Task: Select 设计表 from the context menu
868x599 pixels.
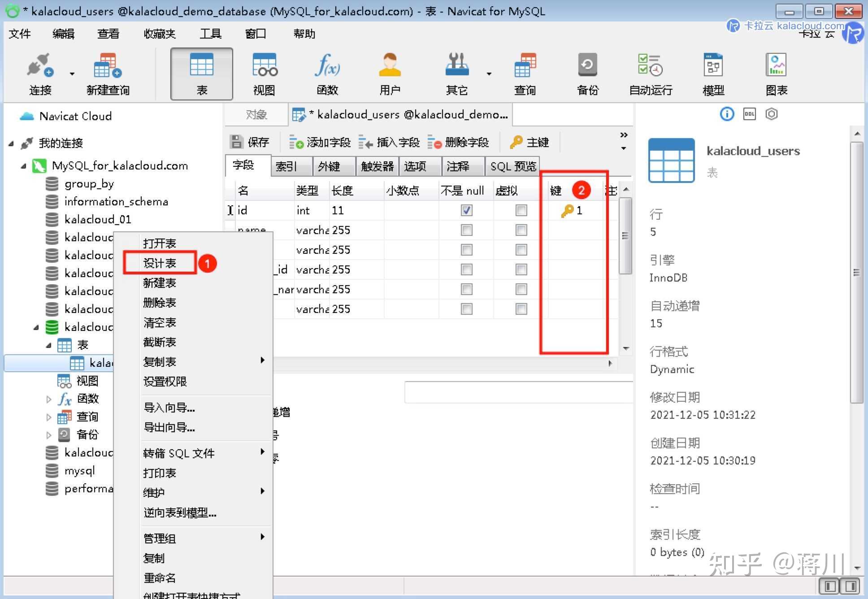Action: (x=159, y=263)
